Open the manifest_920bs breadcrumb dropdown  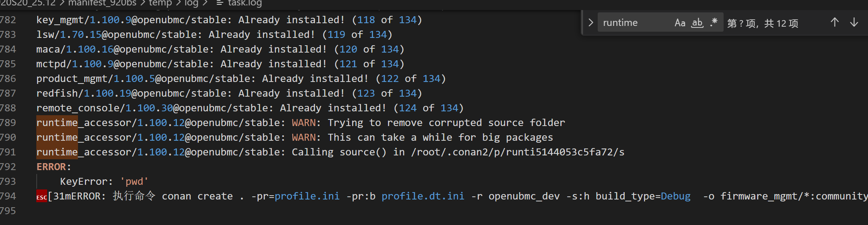(102, 3)
